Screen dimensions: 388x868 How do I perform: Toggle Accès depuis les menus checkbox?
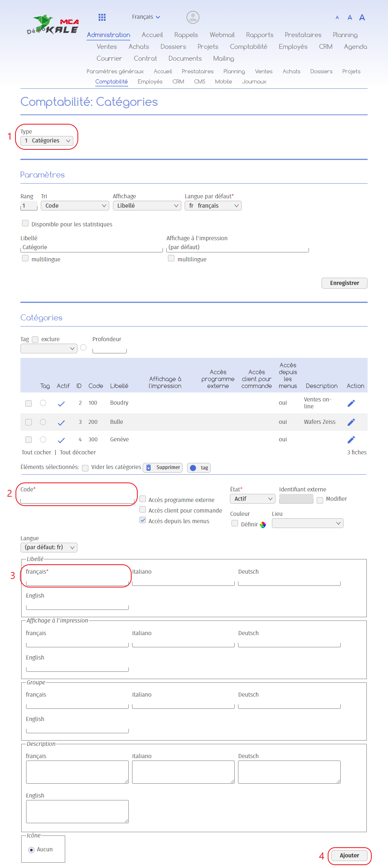(143, 520)
